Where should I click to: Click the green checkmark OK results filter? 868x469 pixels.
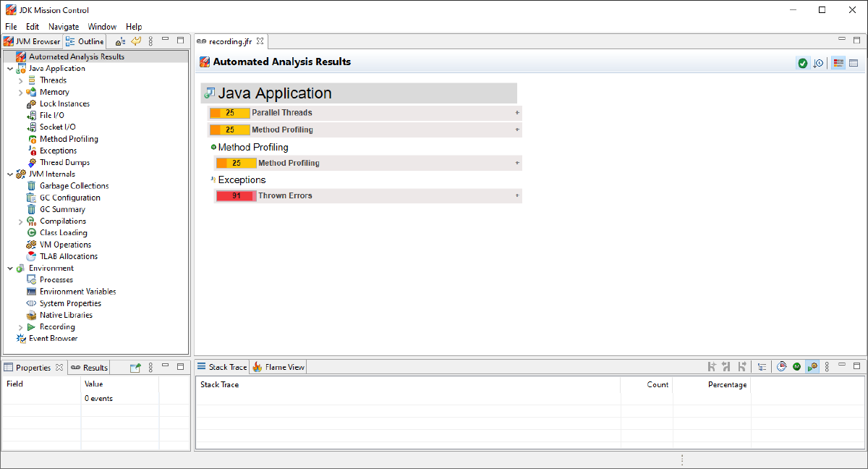click(802, 63)
